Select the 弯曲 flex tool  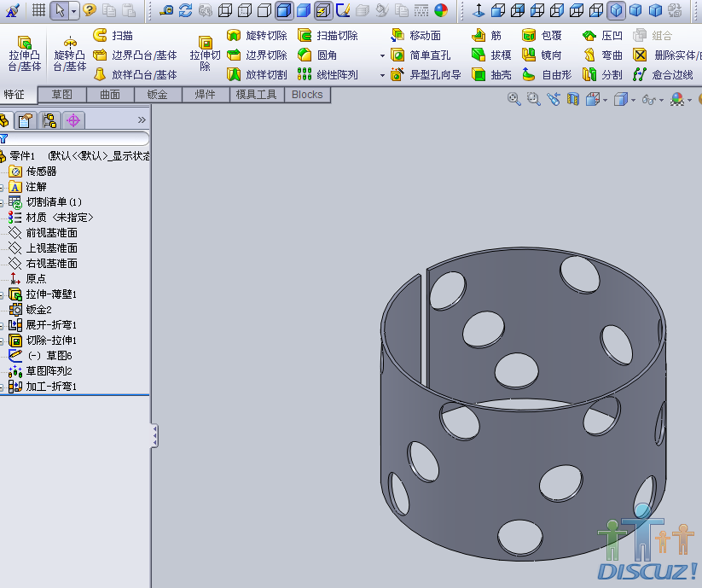pos(602,55)
